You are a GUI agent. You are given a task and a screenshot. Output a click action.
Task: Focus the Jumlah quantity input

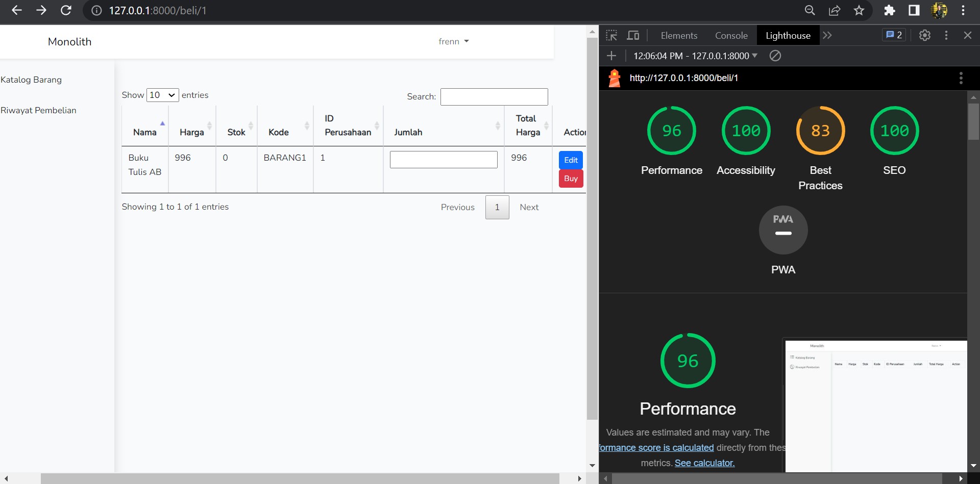coord(444,160)
